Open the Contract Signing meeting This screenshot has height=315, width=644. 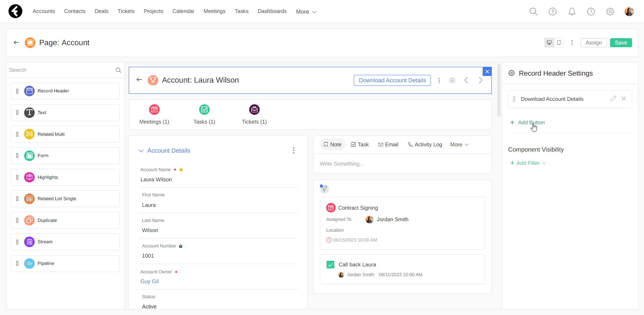[358, 208]
